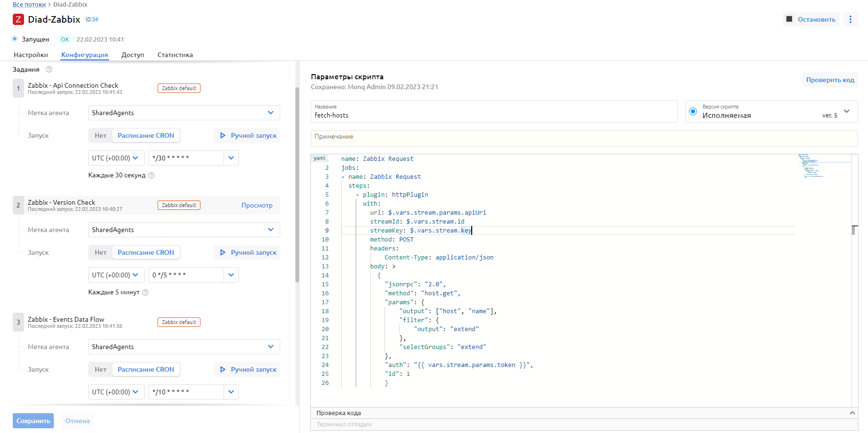Image resolution: width=868 pixels, height=433 pixels.
Task: Select Нет launch mode for task 1
Action: [100, 135]
